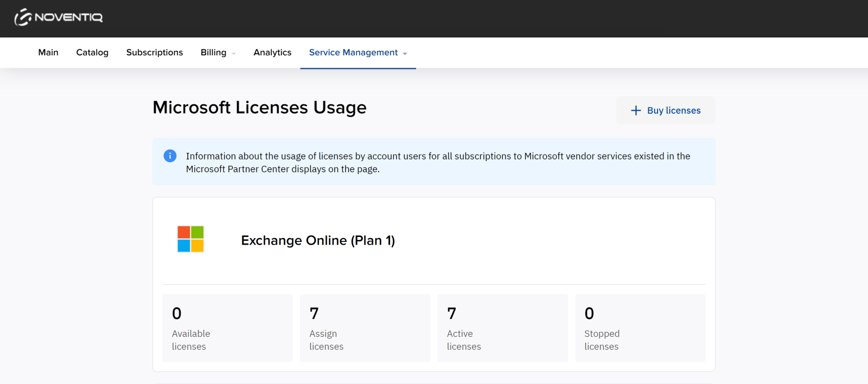Select the Service Management tab label
The image size is (868, 384).
coord(353,53)
